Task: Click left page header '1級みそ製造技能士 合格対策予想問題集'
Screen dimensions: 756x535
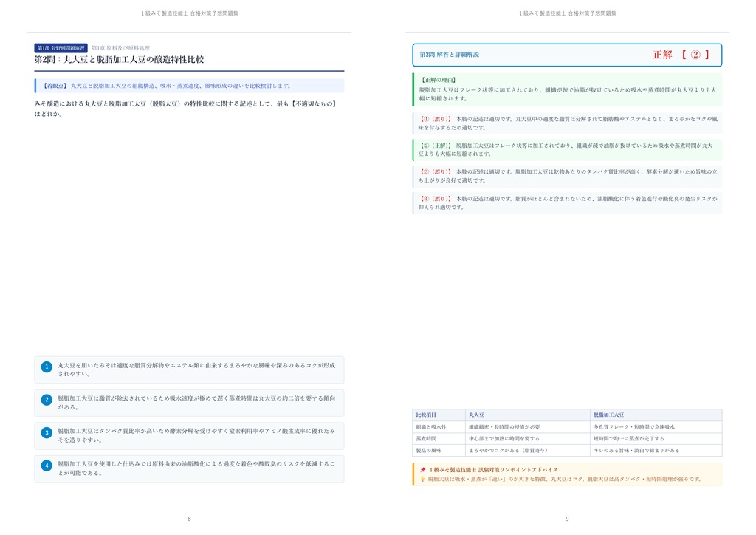Action: point(190,13)
